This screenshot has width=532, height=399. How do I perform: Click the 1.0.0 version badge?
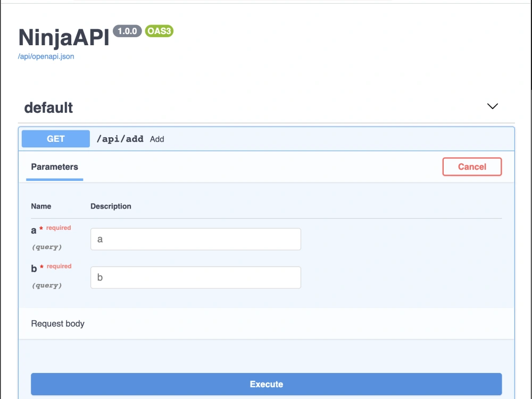126,32
